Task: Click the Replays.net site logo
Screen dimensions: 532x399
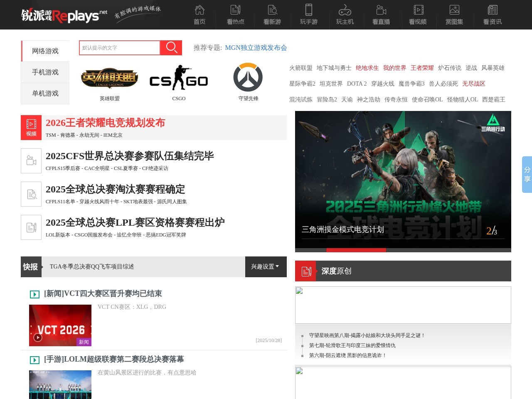Action: click(64, 15)
